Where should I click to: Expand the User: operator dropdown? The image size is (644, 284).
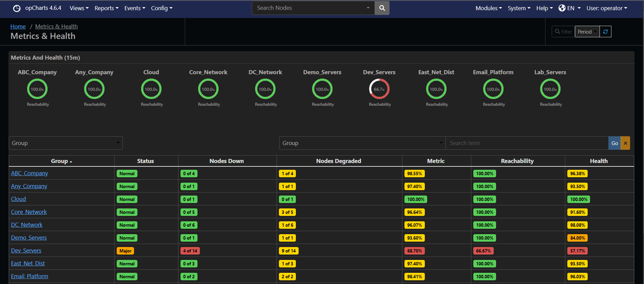607,8
